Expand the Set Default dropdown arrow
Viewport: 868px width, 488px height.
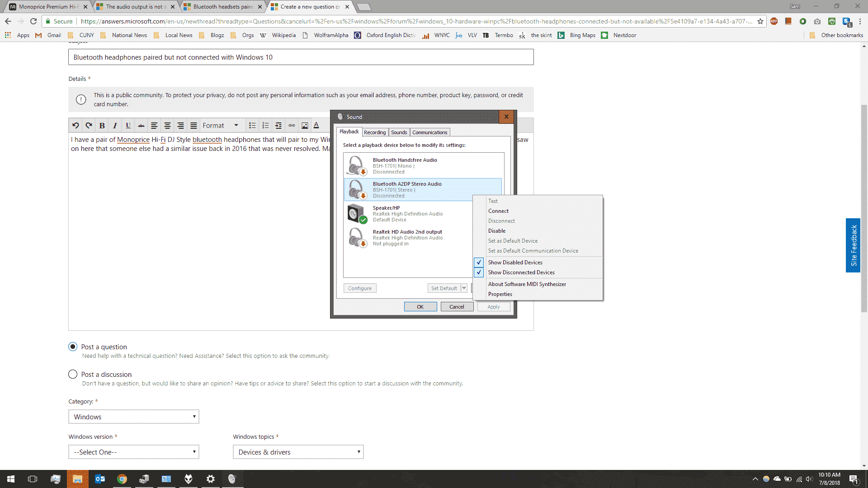[464, 288]
